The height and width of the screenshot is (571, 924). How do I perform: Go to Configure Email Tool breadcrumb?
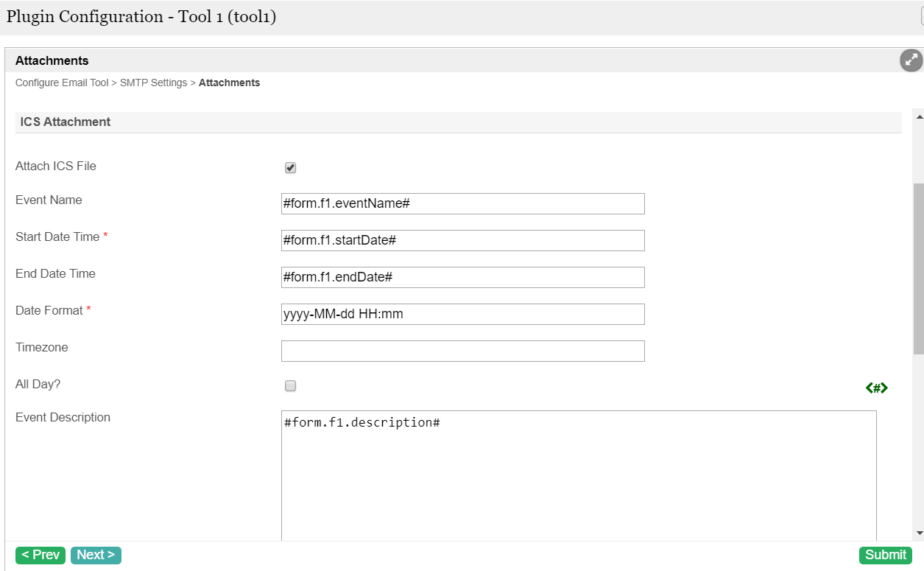point(62,83)
